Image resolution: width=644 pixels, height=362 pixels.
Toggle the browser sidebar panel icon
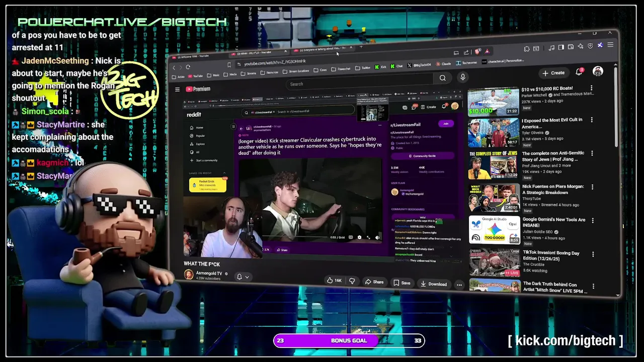click(561, 47)
